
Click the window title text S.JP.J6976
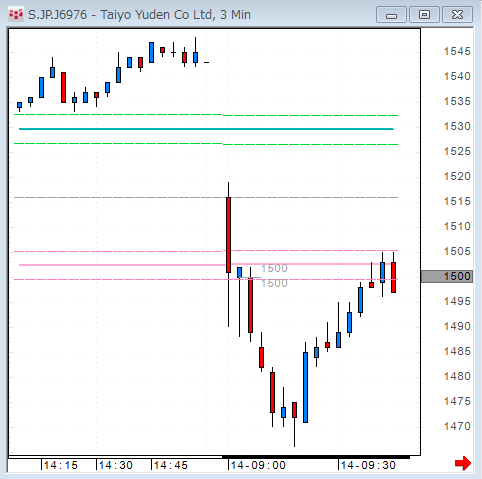click(x=57, y=15)
